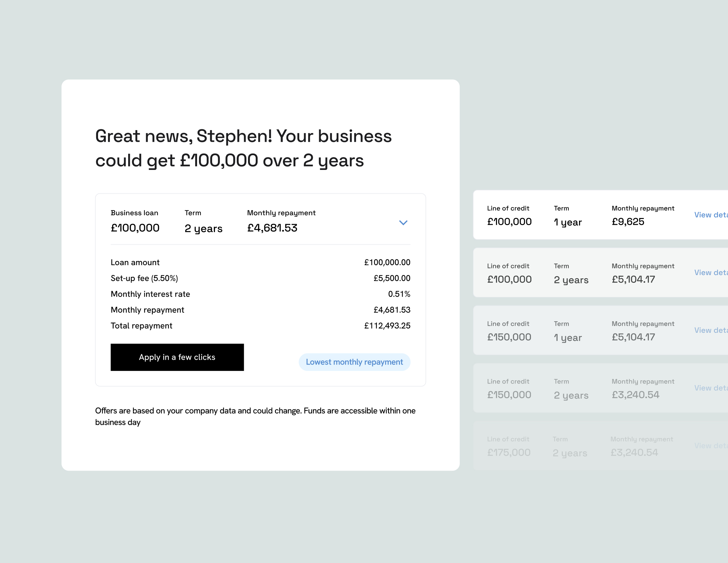View details for the £150,000 1 year offer
Image resolution: width=728 pixels, height=563 pixels.
click(713, 330)
